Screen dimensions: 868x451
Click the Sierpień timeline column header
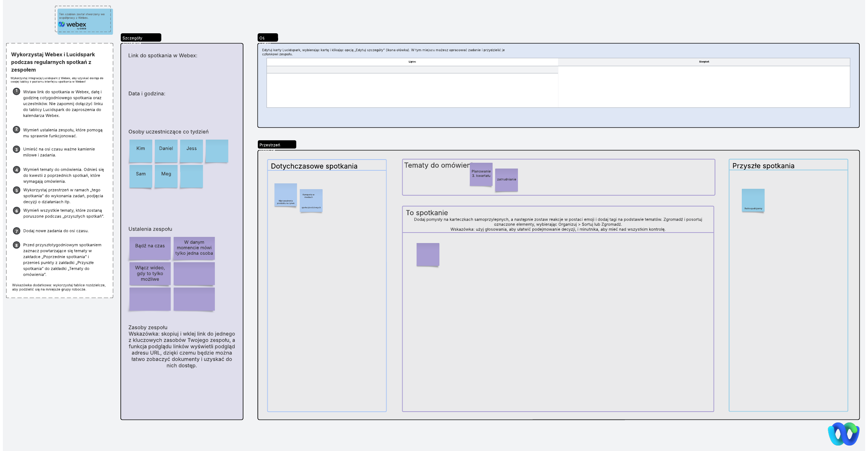[x=704, y=62]
